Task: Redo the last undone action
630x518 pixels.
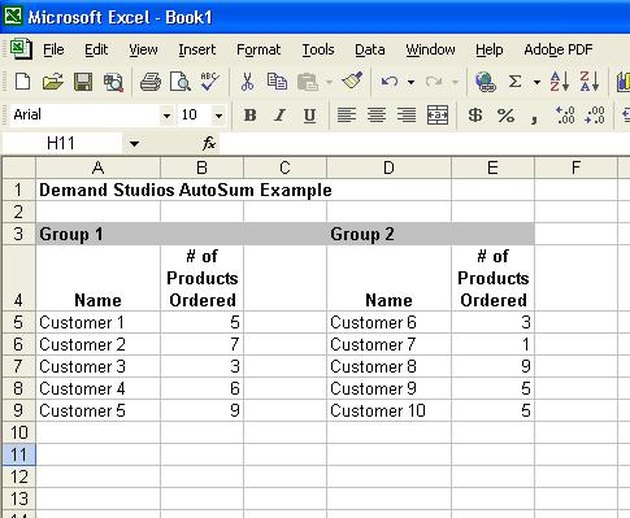Action: pos(434,82)
